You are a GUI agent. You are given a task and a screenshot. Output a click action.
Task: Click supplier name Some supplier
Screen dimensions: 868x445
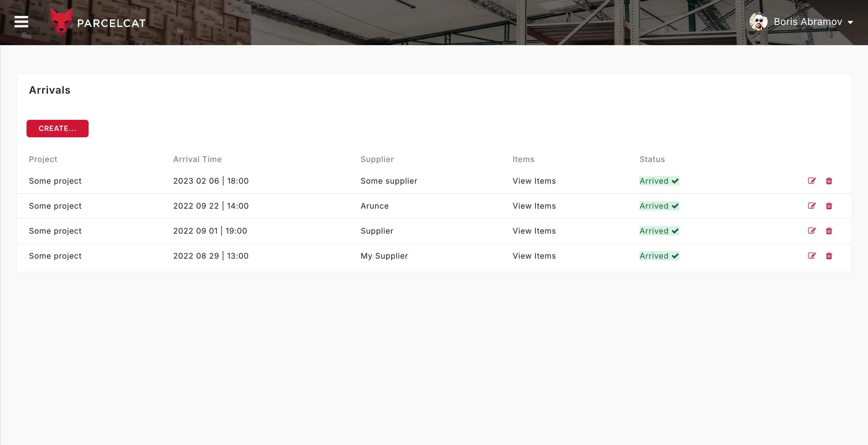point(389,181)
